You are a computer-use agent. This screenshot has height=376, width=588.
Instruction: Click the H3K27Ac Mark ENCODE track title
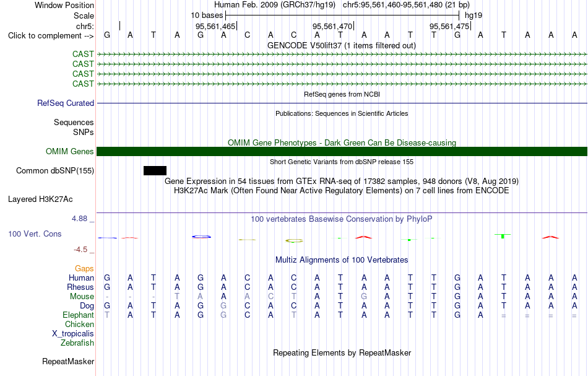pyautogui.click(x=342, y=191)
